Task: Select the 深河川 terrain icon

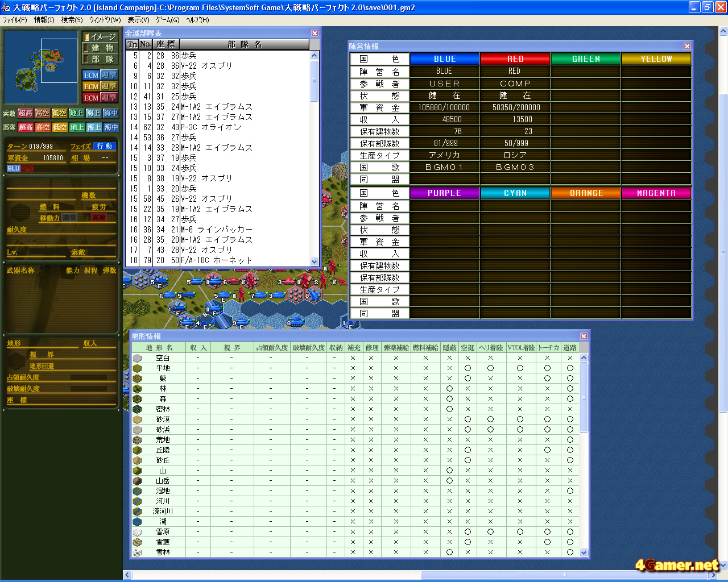Action: coord(137,512)
